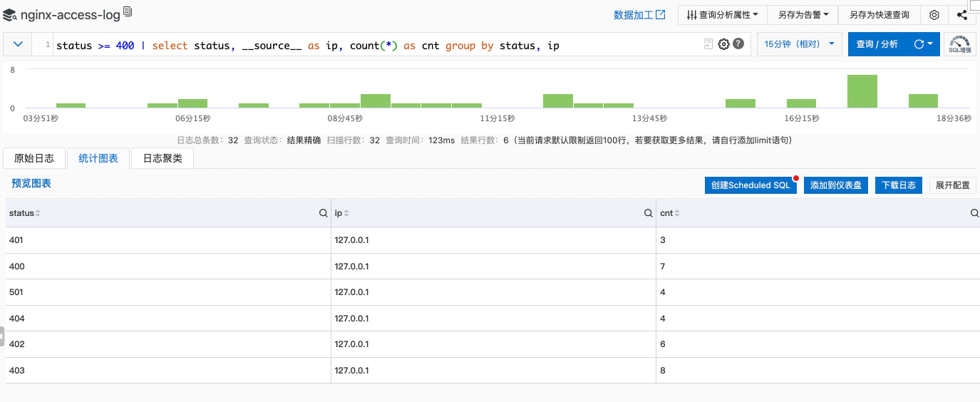
Task: Open the 15分钟（相对） time range dropdown
Action: coord(799,44)
